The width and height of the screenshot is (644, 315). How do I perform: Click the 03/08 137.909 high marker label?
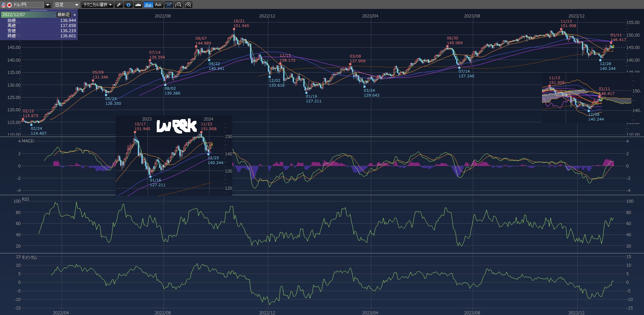point(358,59)
